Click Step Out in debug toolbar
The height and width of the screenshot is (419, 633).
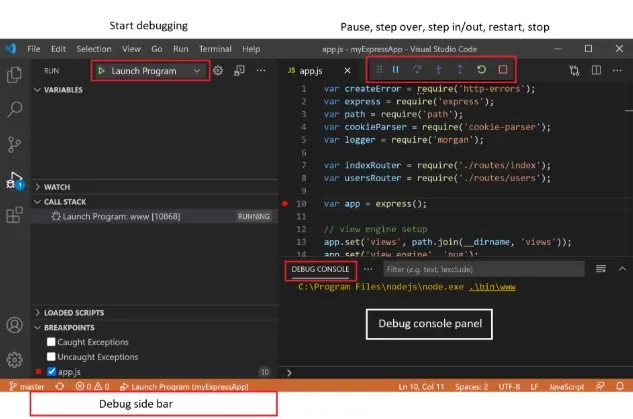click(x=460, y=69)
